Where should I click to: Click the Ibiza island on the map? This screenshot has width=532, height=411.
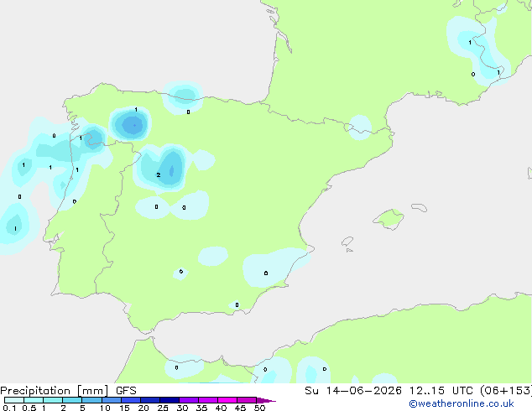click(347, 242)
